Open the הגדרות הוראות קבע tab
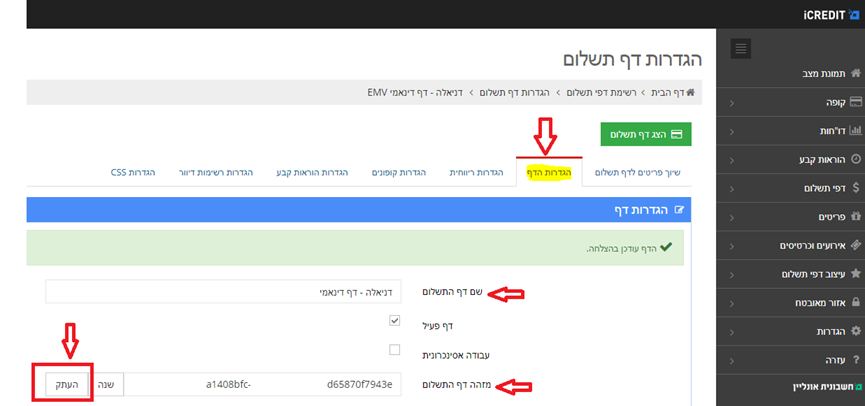The height and width of the screenshot is (406, 865). coord(312,173)
